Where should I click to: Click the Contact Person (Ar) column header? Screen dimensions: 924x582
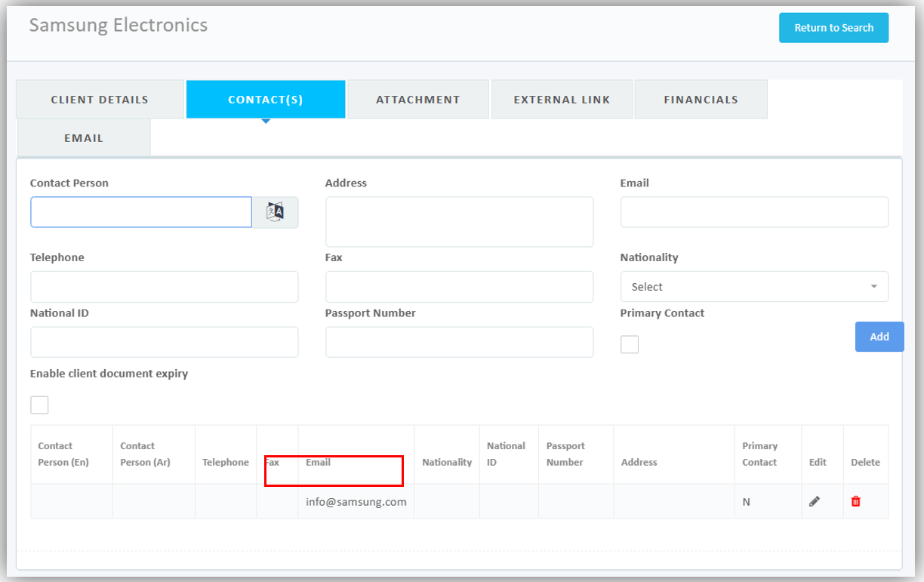(x=154, y=454)
